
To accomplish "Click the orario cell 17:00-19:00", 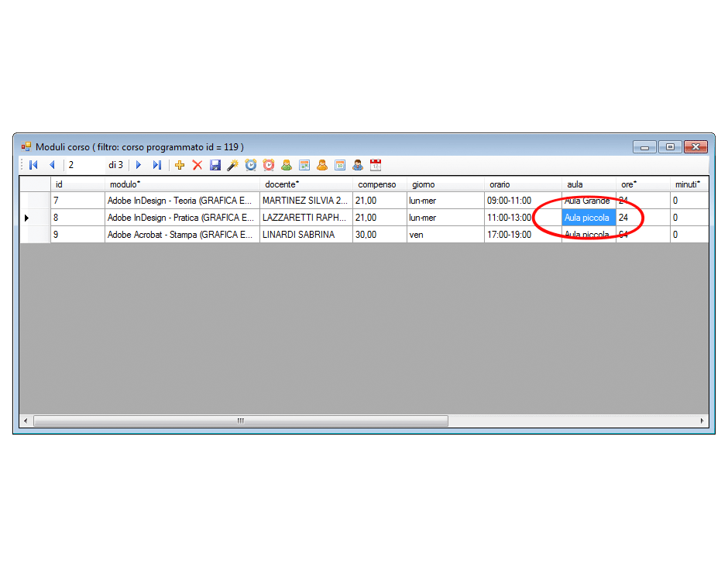I will (523, 235).
